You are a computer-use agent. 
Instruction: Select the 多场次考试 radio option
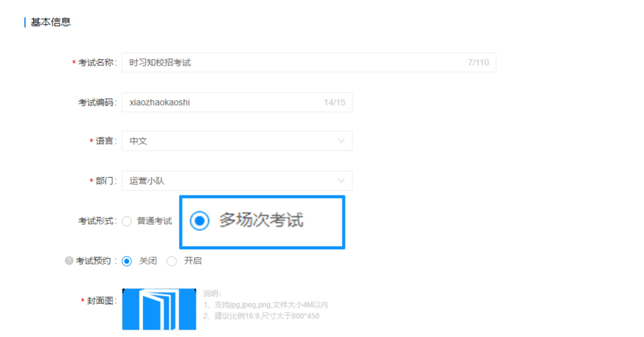(199, 221)
